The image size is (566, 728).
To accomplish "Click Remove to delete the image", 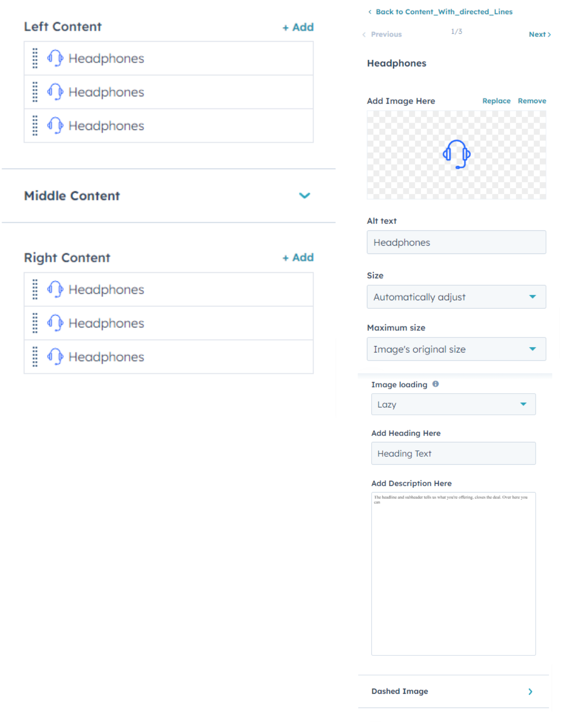I will (x=532, y=101).
